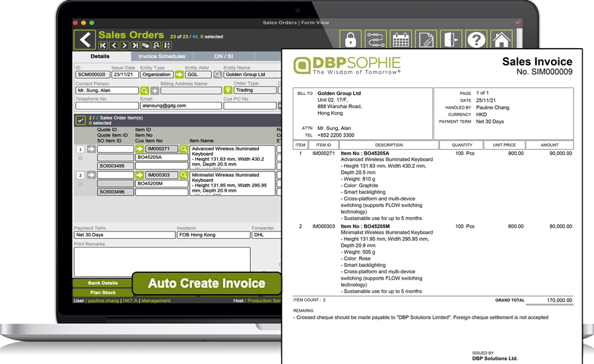Go to the next record arrow
Viewport: 594px width, 364px height.
coord(124,45)
